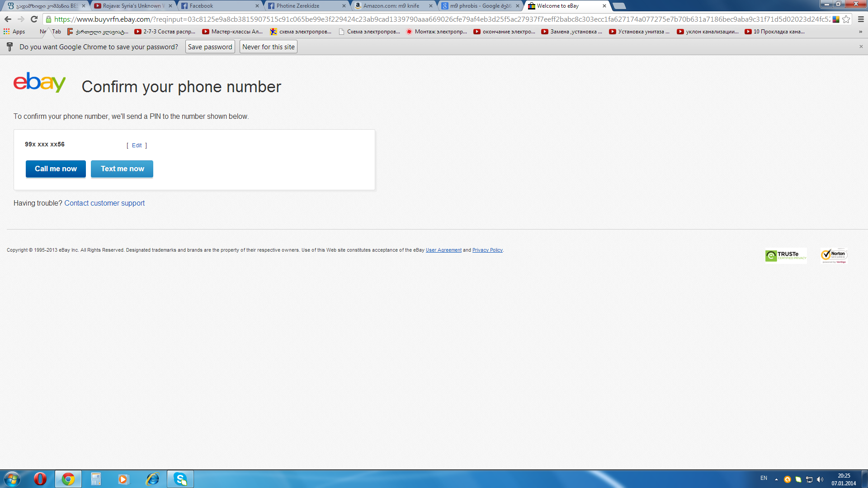The width and height of the screenshot is (868, 488).
Task: Click the Opera icon in the taskbar
Action: pos(40,479)
